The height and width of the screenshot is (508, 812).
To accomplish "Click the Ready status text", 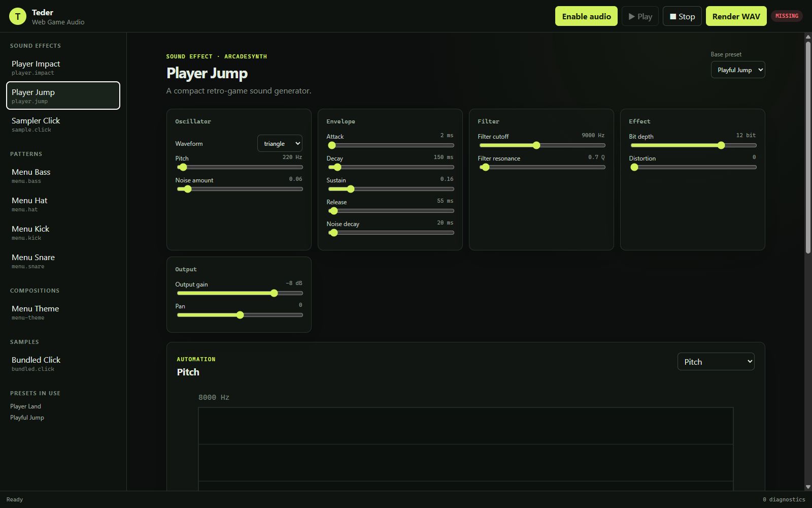I will [15, 499].
